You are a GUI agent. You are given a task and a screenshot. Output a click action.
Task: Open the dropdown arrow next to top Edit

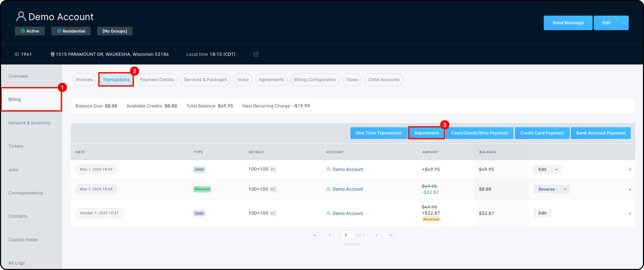click(x=624, y=23)
